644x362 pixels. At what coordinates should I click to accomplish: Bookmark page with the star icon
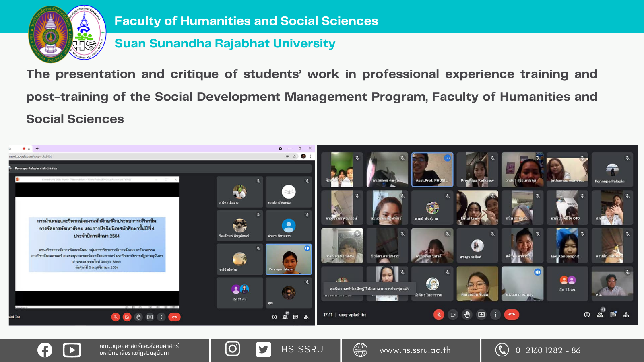tap(295, 156)
